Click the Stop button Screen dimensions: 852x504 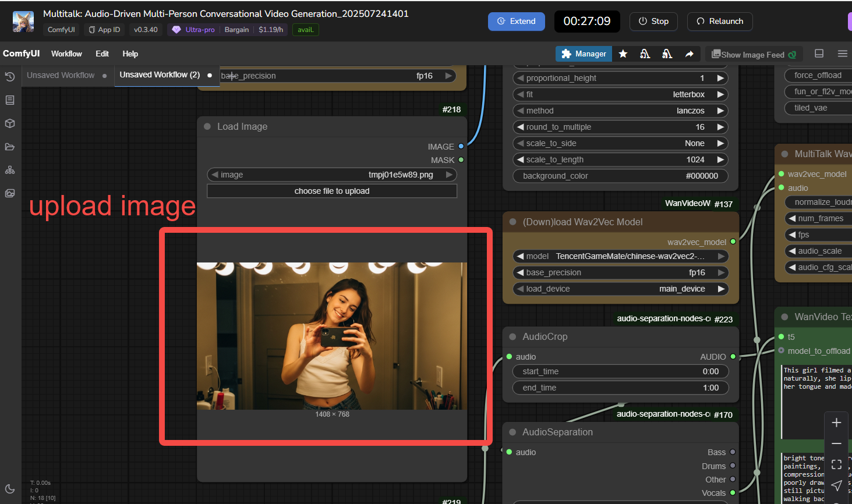click(x=653, y=21)
